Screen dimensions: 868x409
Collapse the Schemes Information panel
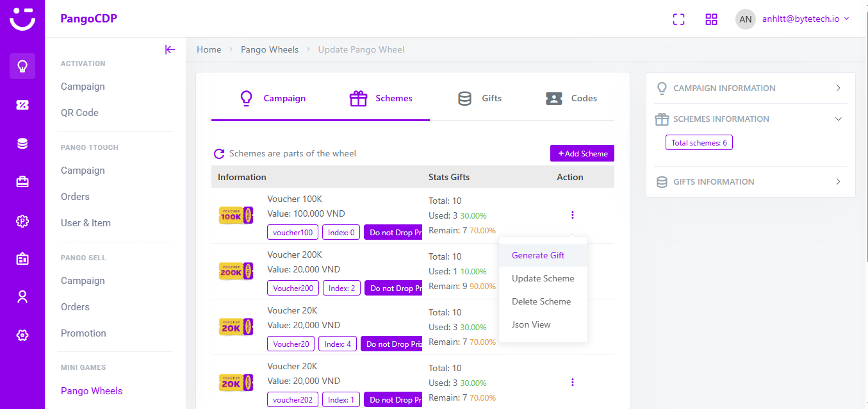click(751, 119)
